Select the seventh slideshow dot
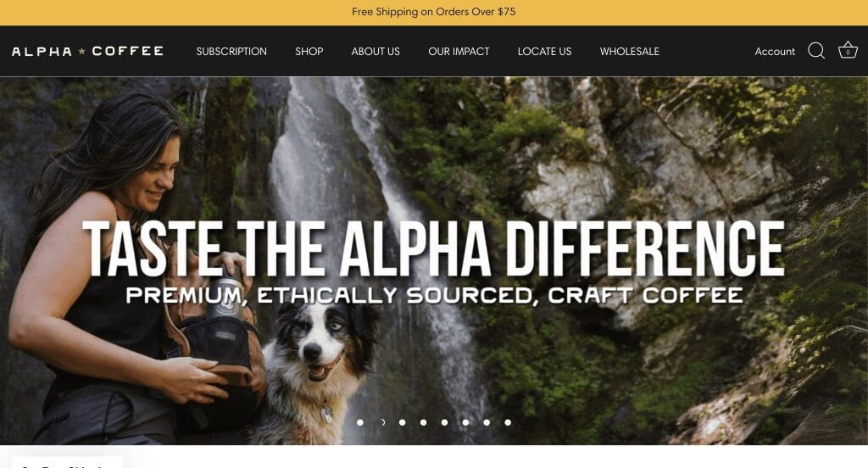 487,422
